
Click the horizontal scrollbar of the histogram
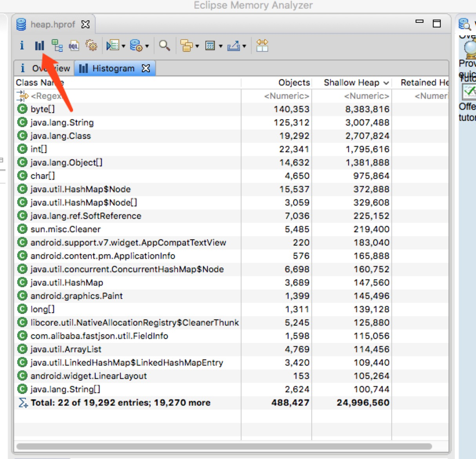pos(224,446)
